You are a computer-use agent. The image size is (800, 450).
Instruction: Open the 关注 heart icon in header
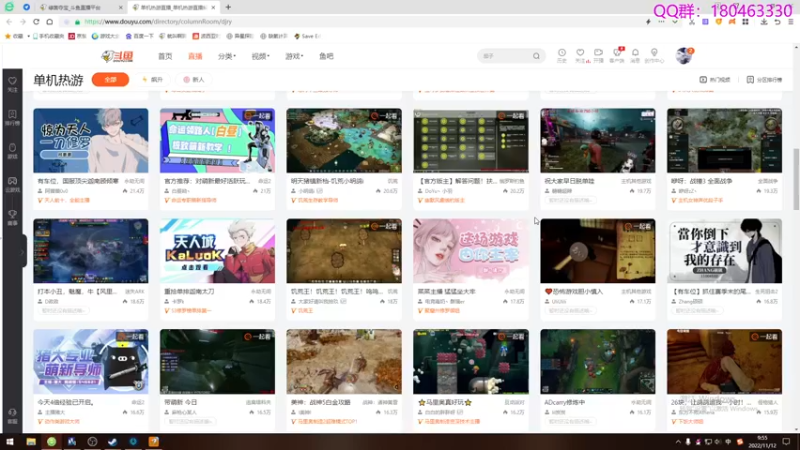(580, 55)
